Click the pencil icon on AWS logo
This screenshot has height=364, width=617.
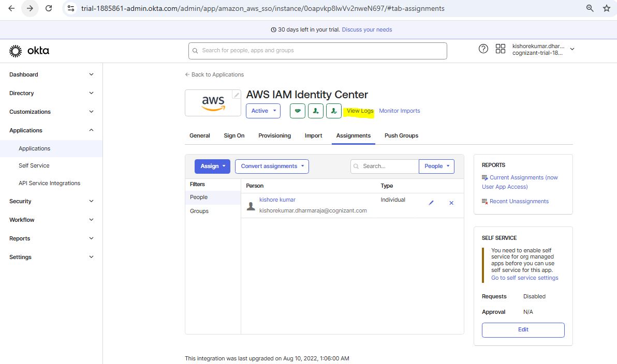tap(236, 95)
